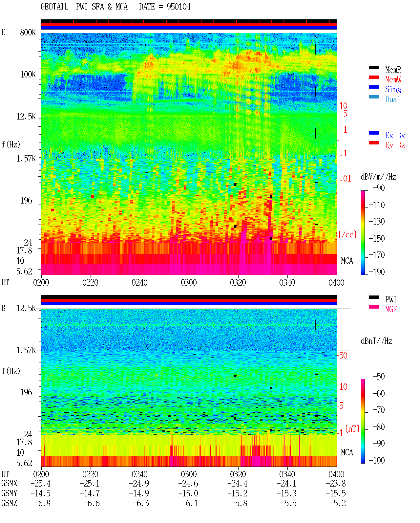Click the "-170" color scale tick label
420x523 pixels.
click(377, 255)
